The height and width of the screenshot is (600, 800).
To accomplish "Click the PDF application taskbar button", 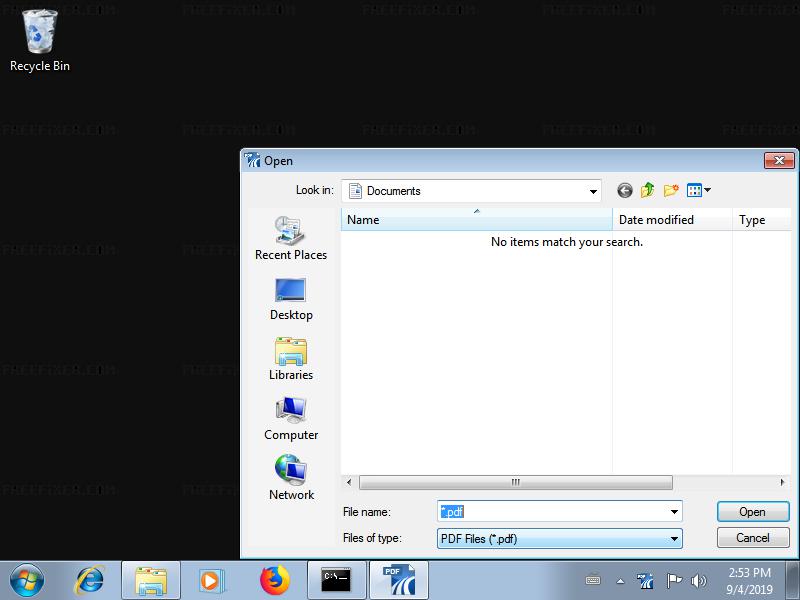I will pos(399,580).
